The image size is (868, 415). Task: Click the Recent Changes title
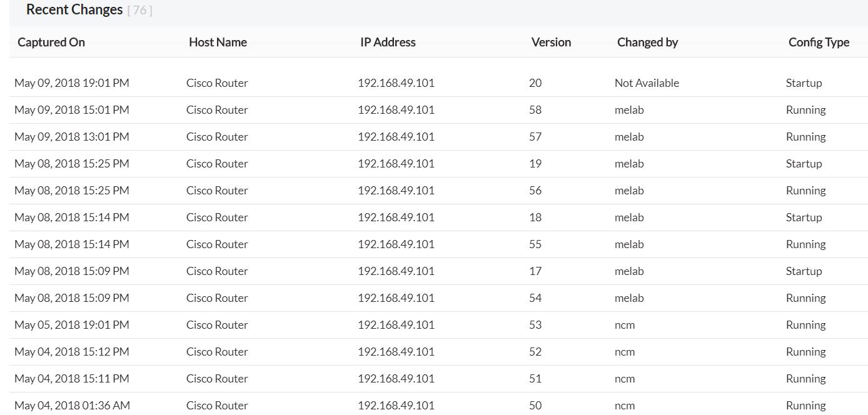click(x=74, y=10)
